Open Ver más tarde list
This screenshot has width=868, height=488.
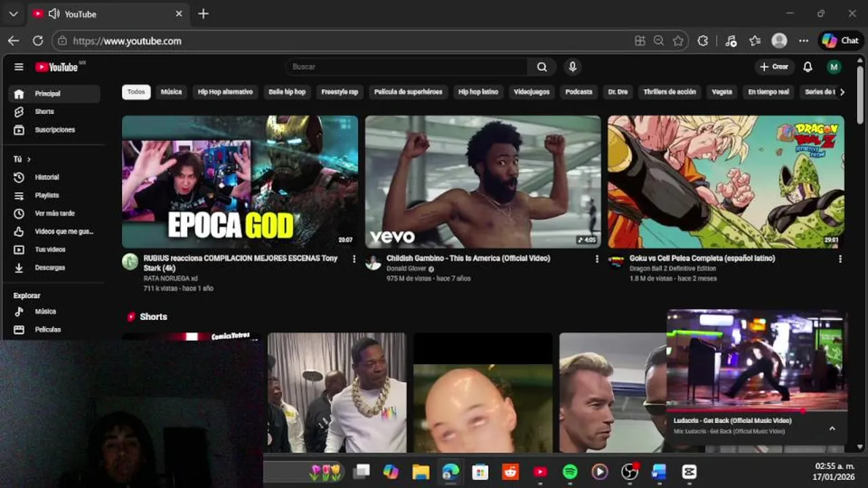pyautogui.click(x=54, y=213)
